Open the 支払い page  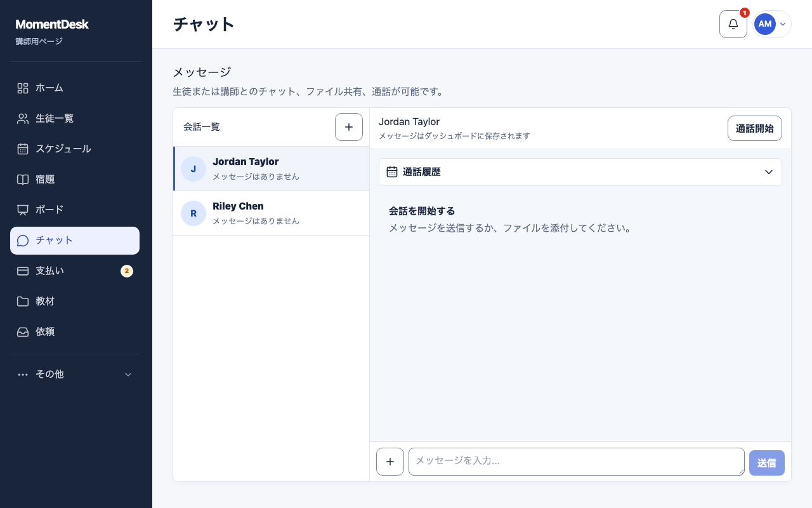click(75, 271)
